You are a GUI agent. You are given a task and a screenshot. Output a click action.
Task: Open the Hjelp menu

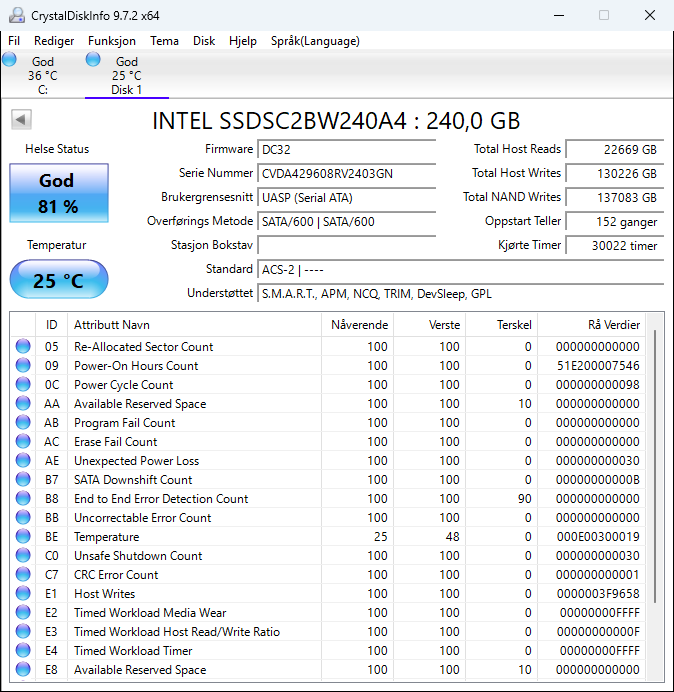pyautogui.click(x=243, y=41)
